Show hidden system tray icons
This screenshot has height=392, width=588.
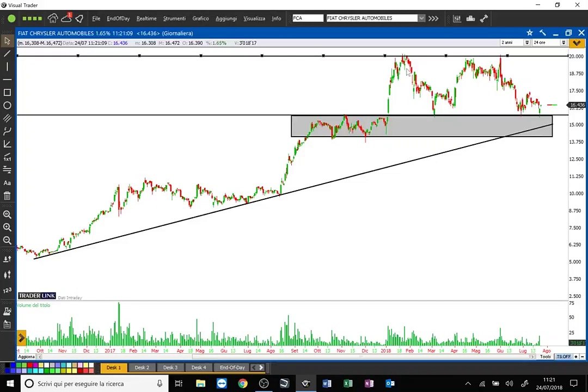[x=468, y=383]
